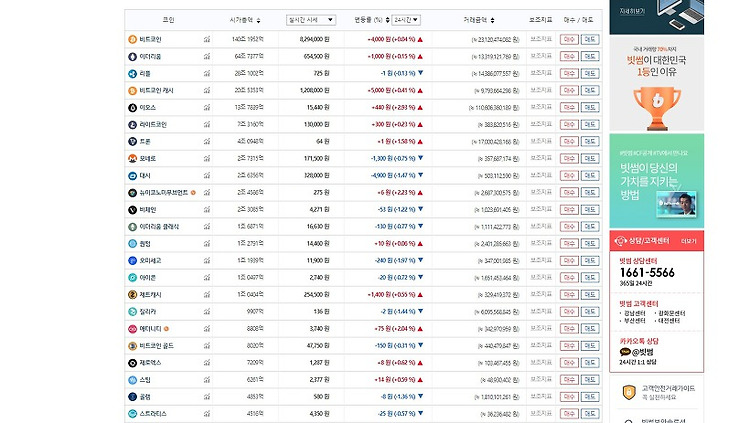This screenshot has width=750, height=423.
Task: Click the 1,208,000 원 Bitcoin Cash price
Action: coord(314,90)
